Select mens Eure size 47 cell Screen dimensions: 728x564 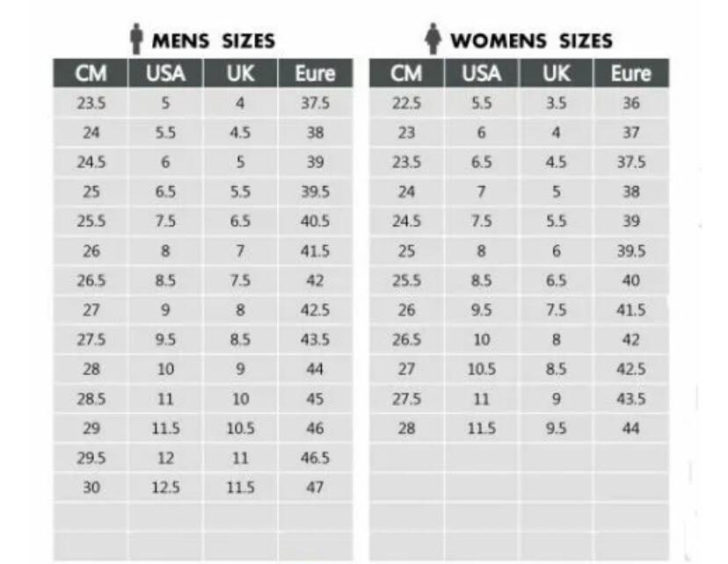[315, 488]
